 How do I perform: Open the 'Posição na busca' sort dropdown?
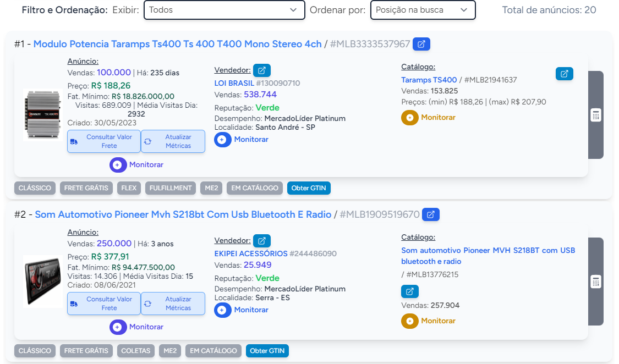[x=423, y=10]
